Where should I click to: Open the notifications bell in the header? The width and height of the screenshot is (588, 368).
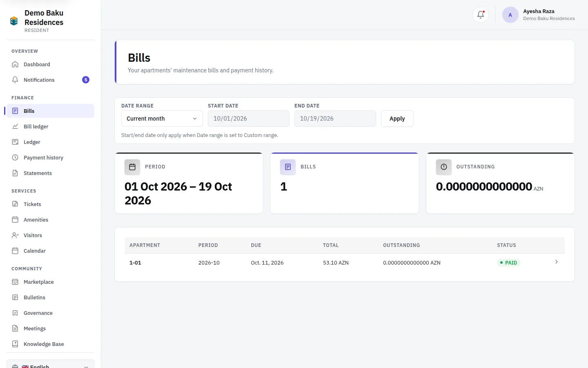coord(481,15)
